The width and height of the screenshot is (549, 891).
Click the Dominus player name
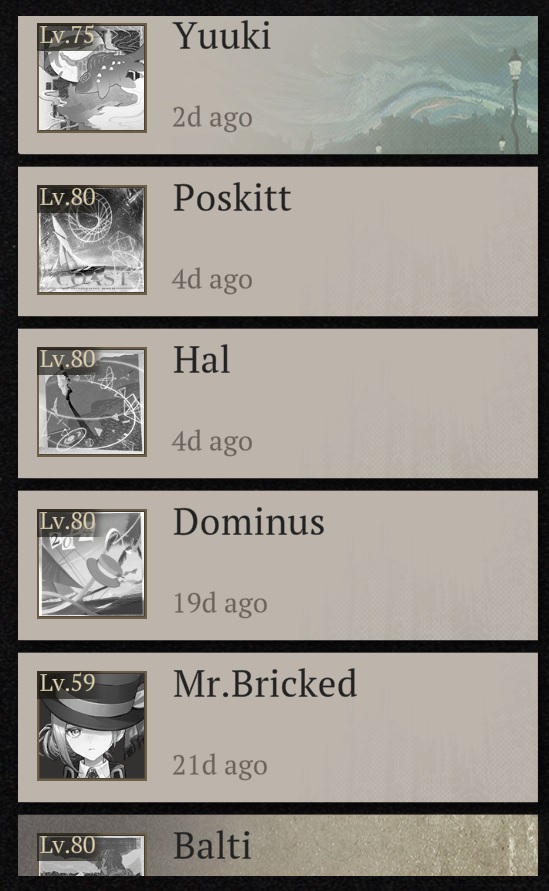(x=249, y=522)
